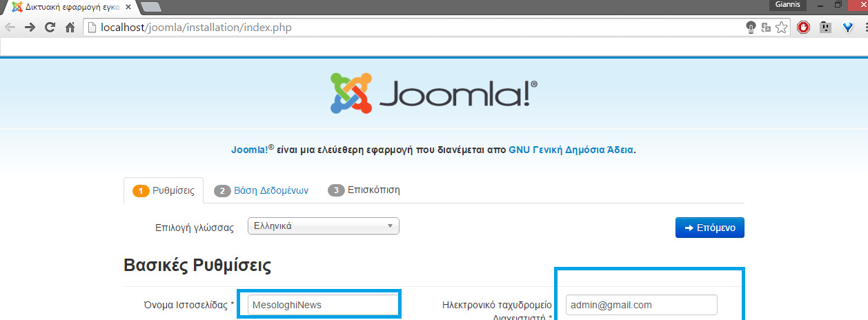Close the Joomla installer browser tab
The height and width of the screenshot is (320, 868).
(128, 7)
